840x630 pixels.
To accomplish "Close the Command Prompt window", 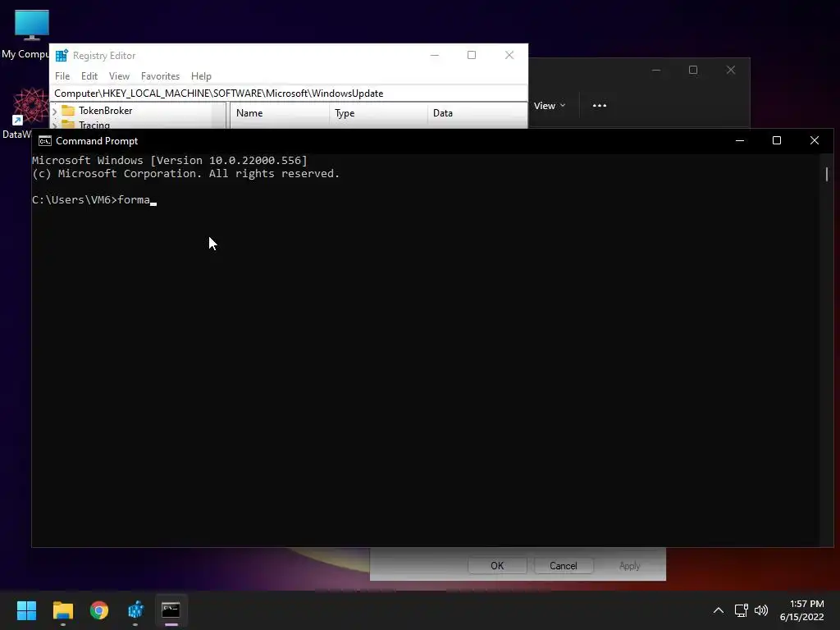I will click(815, 140).
